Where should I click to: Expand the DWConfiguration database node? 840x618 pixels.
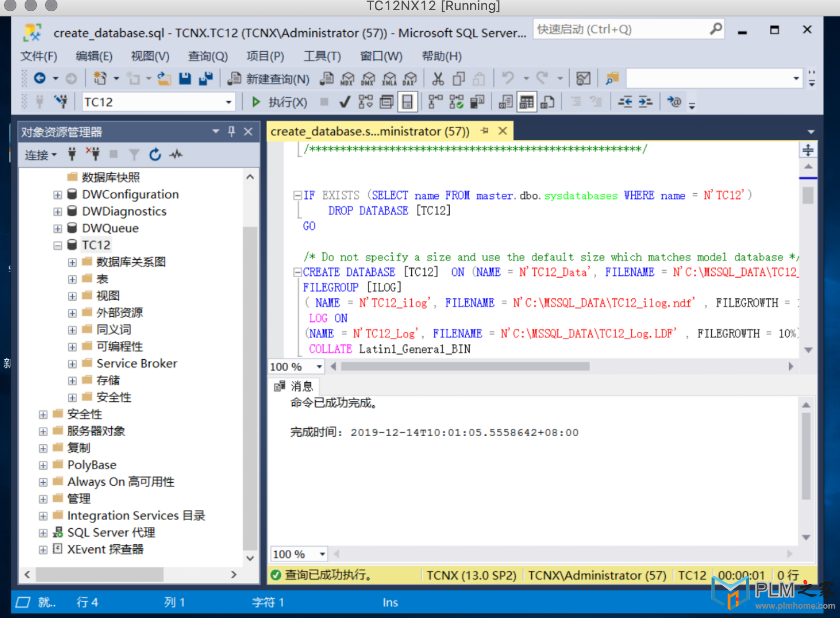[57, 195]
